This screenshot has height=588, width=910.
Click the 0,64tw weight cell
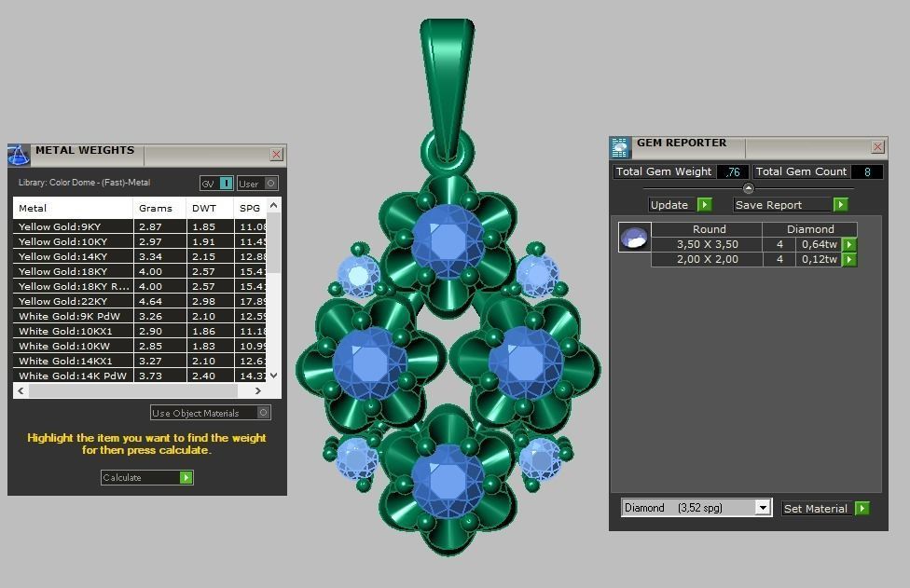(x=819, y=244)
